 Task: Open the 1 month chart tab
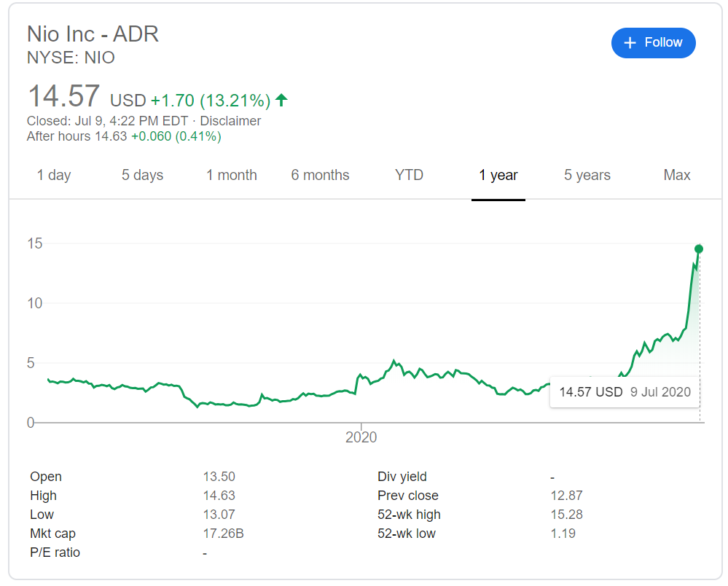click(231, 175)
